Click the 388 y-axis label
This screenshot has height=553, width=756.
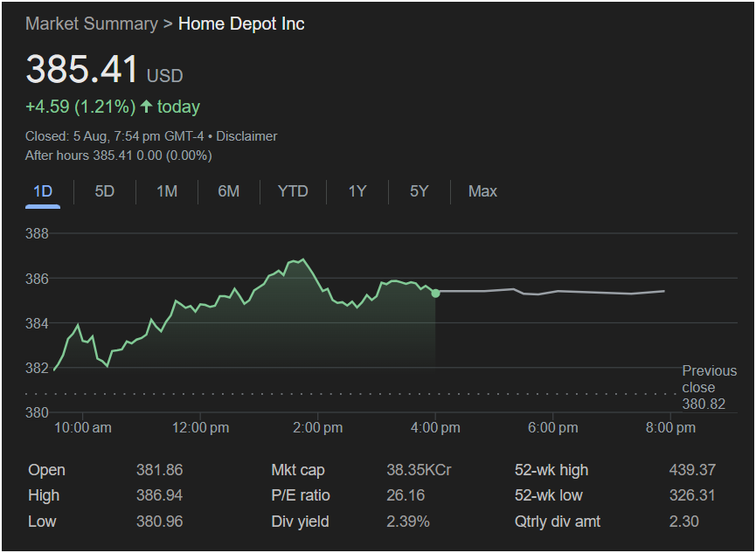click(x=37, y=234)
